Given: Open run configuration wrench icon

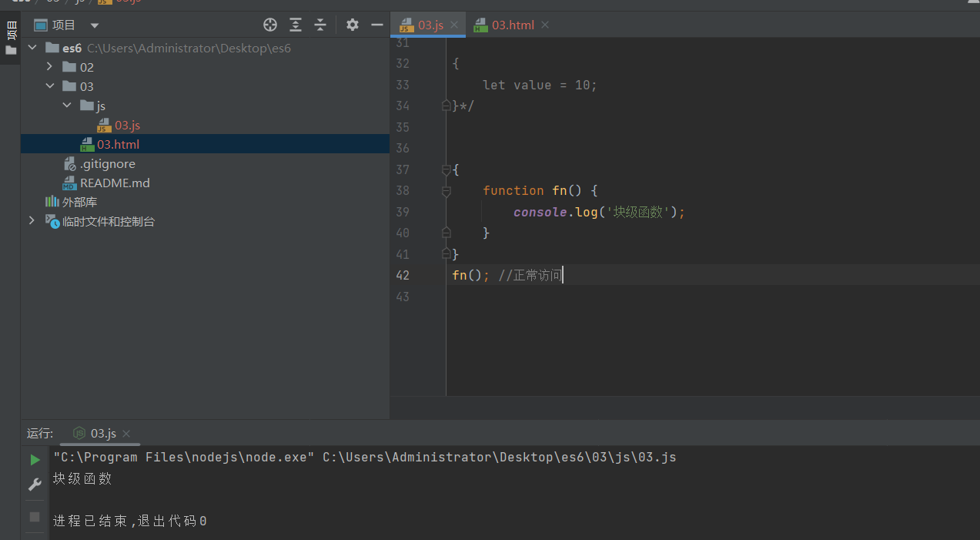Looking at the screenshot, I should pos(35,485).
